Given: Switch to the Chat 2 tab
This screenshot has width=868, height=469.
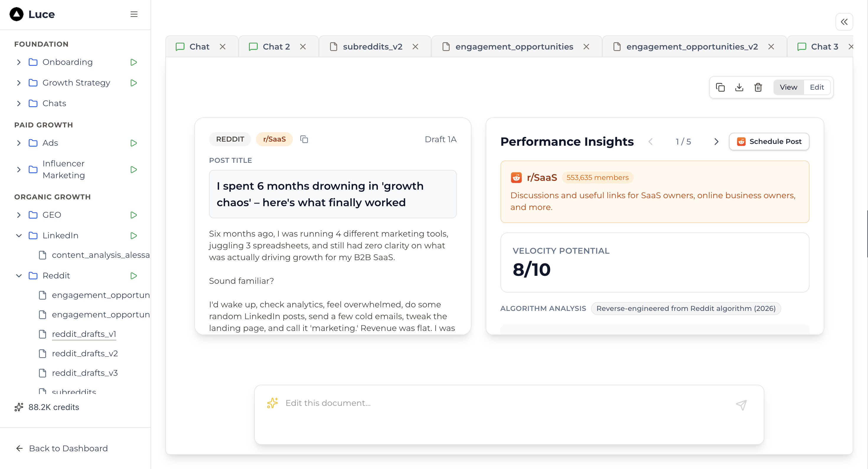Looking at the screenshot, I should 276,47.
